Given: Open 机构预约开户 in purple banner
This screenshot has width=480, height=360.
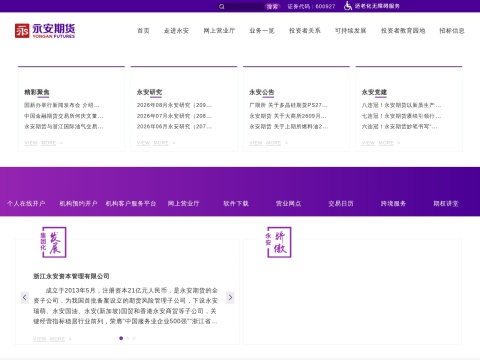Looking at the screenshot, I should click(78, 203).
